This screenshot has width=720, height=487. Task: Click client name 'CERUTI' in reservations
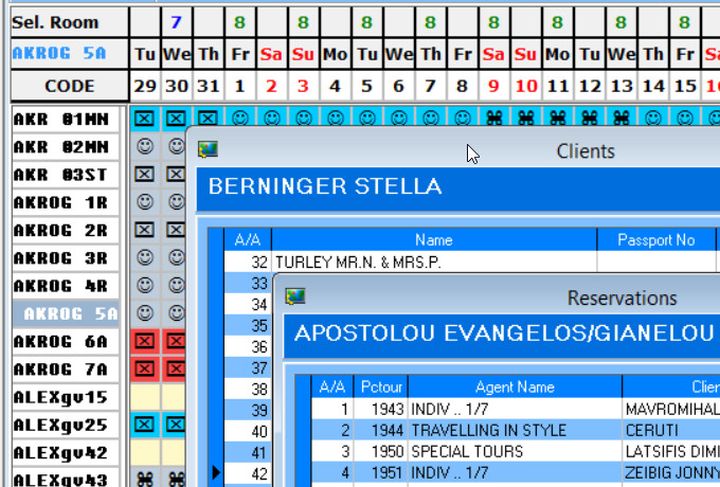[x=652, y=430]
